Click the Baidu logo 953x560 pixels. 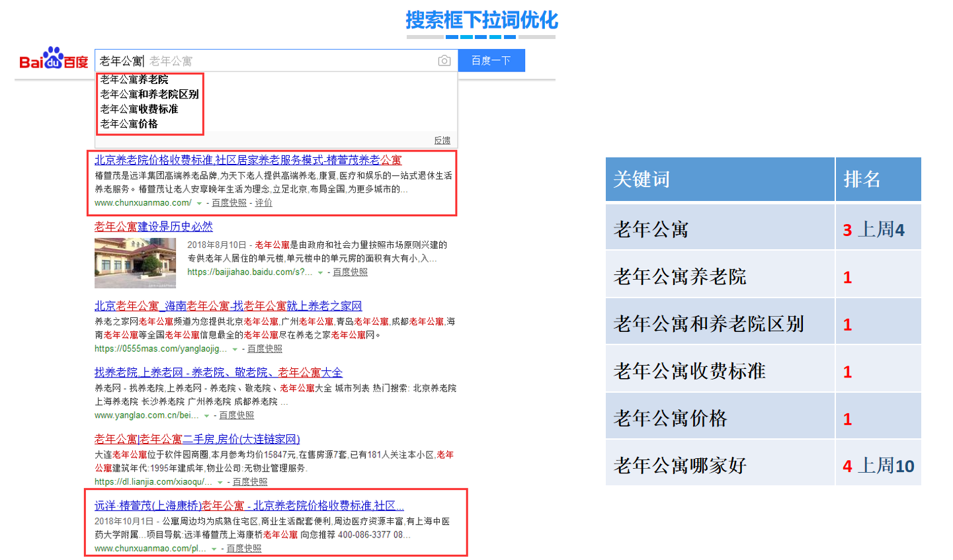pos(54,60)
